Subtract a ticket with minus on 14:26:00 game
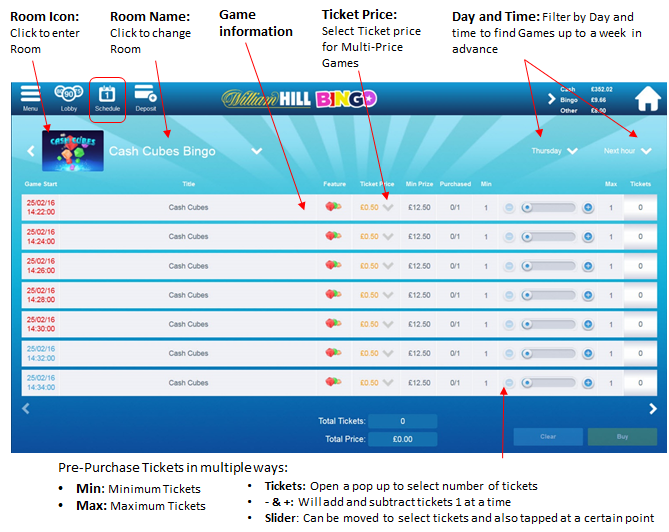The height and width of the screenshot is (532, 669). coord(509,266)
